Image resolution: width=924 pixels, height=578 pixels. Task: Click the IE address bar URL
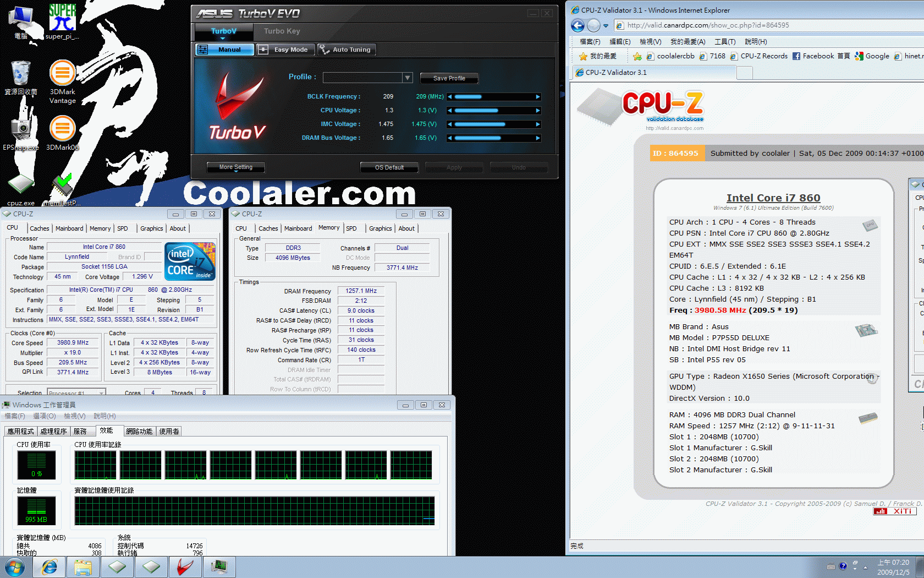coord(708,25)
